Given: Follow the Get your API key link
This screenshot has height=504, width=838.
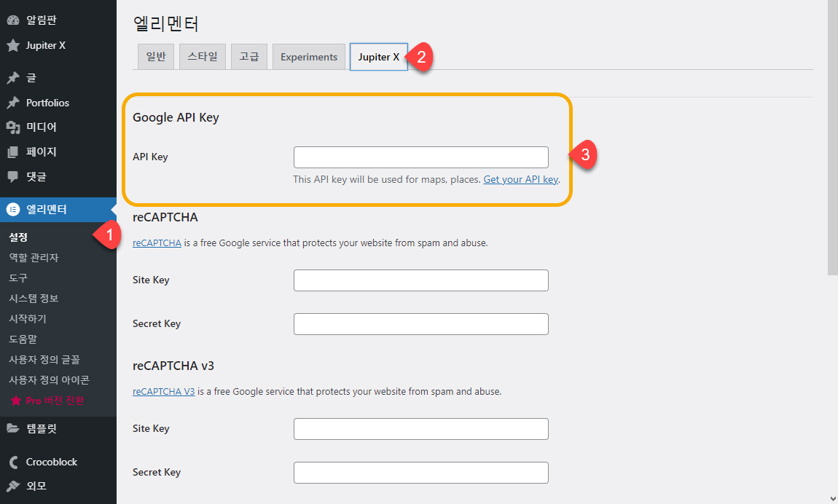Looking at the screenshot, I should (520, 179).
